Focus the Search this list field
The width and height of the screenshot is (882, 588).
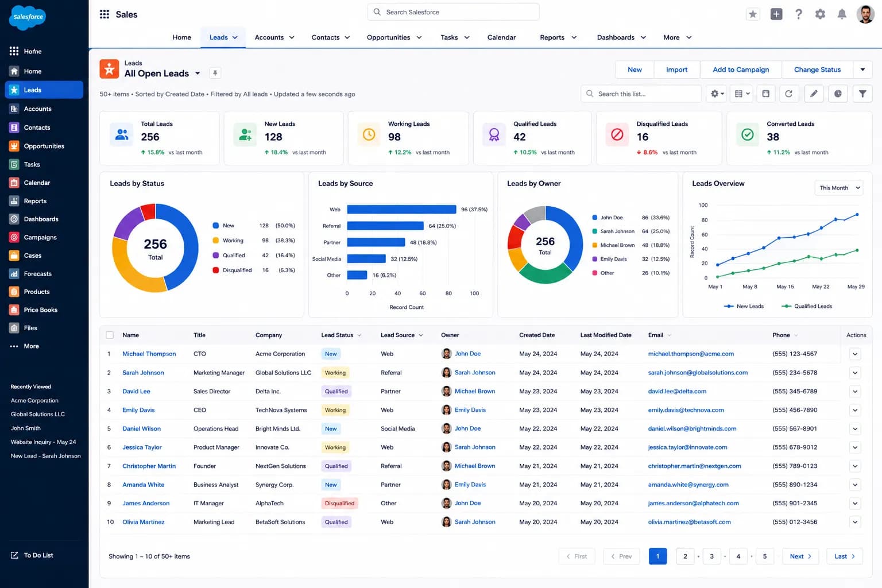[x=641, y=94]
